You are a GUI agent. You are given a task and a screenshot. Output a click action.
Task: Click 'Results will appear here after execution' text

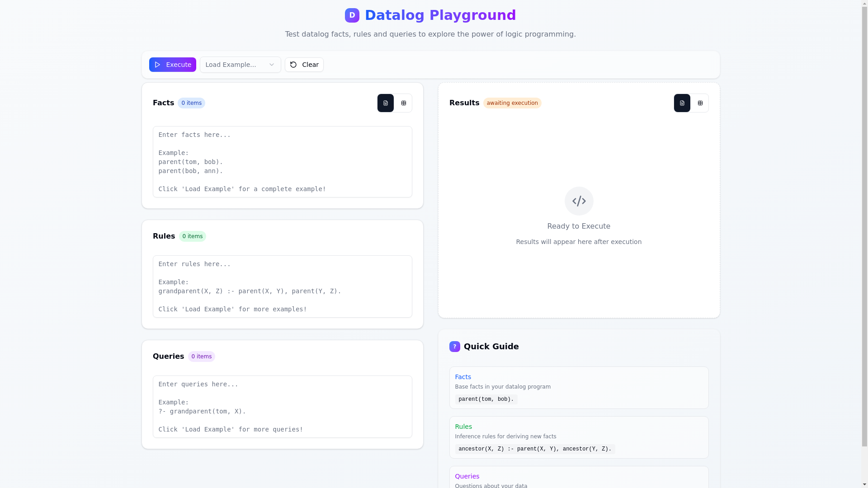[579, 242]
